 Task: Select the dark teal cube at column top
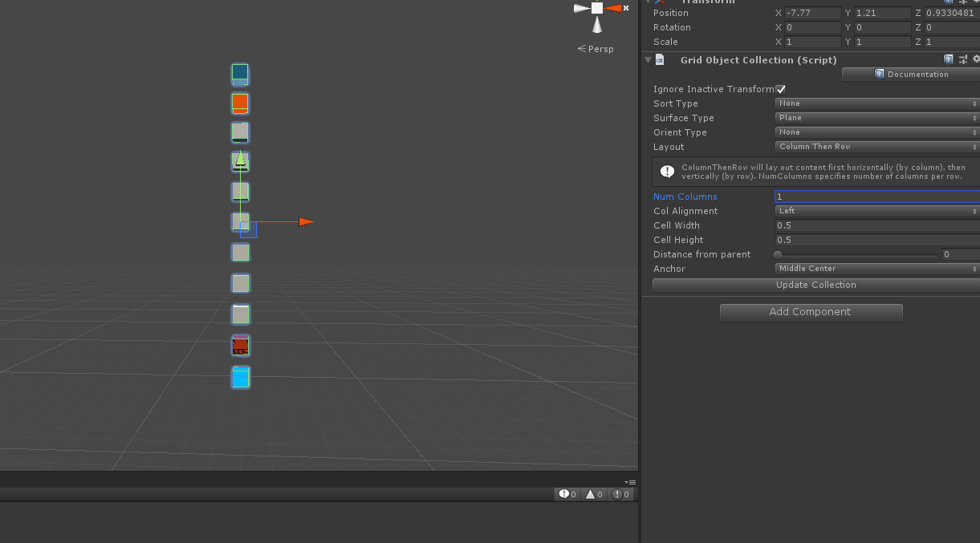click(240, 75)
